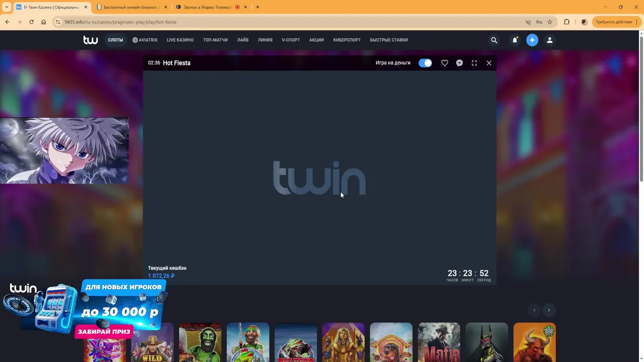
Task: Reload the current page
Action: (x=31, y=22)
